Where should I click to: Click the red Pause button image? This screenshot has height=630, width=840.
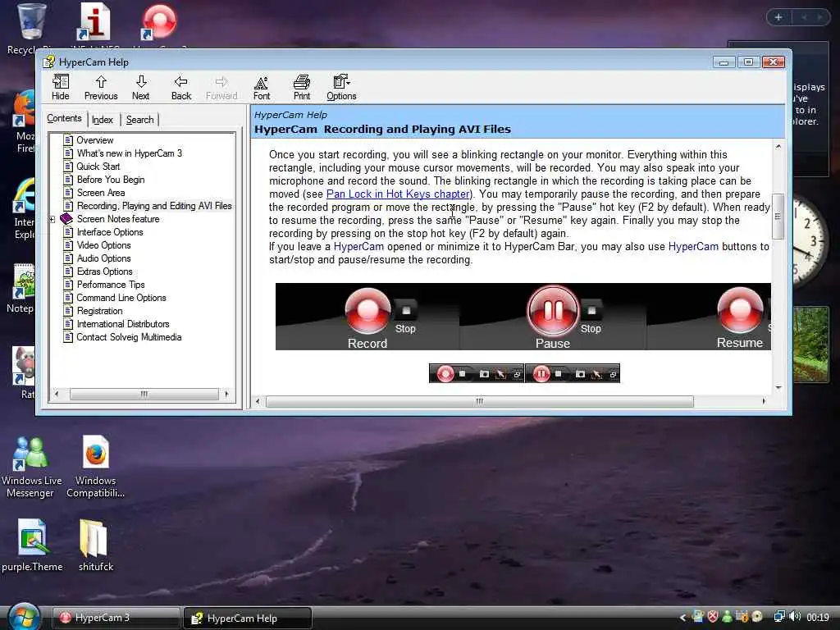(552, 309)
